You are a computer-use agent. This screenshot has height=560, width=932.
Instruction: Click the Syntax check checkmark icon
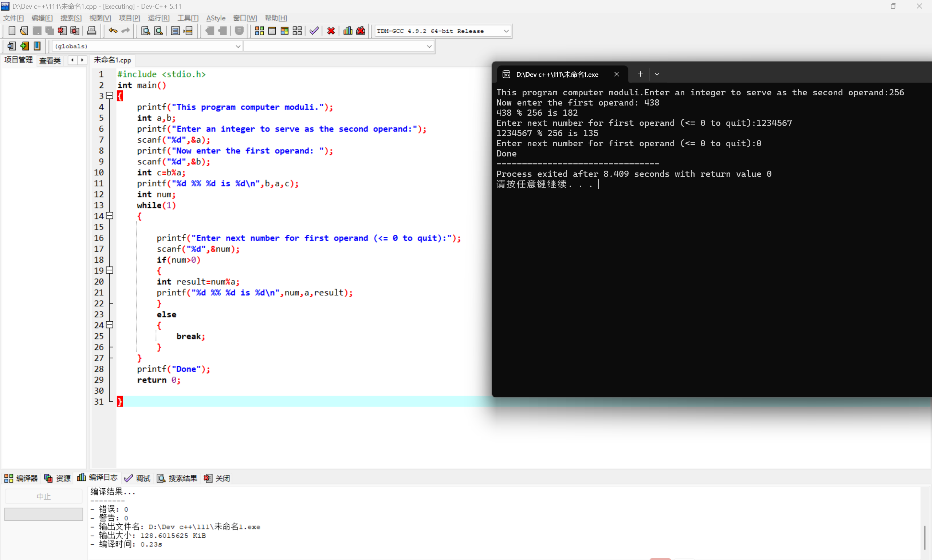(x=314, y=31)
